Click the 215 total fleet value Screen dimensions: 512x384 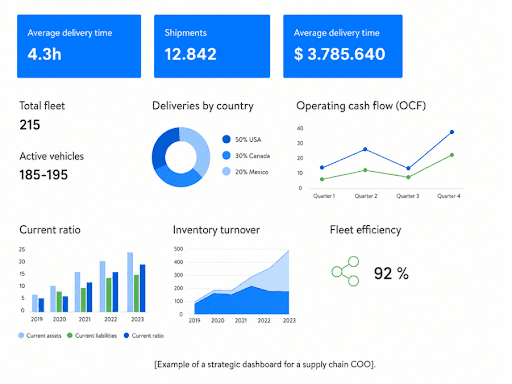[30, 125]
